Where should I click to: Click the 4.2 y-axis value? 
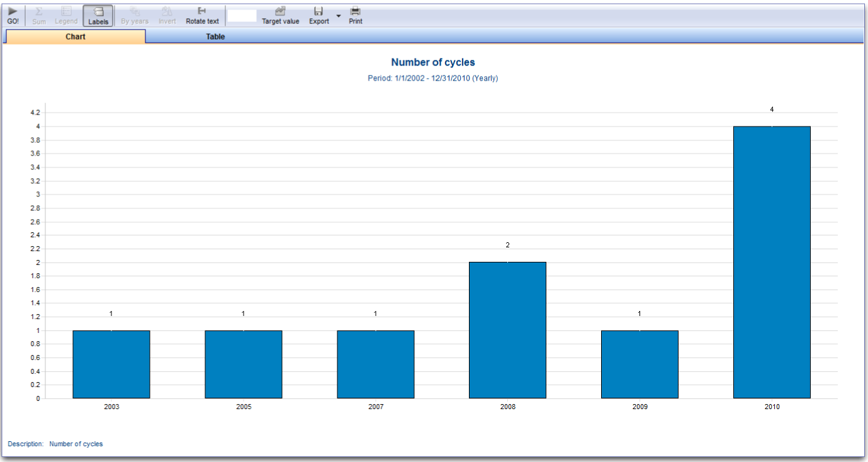(x=35, y=113)
